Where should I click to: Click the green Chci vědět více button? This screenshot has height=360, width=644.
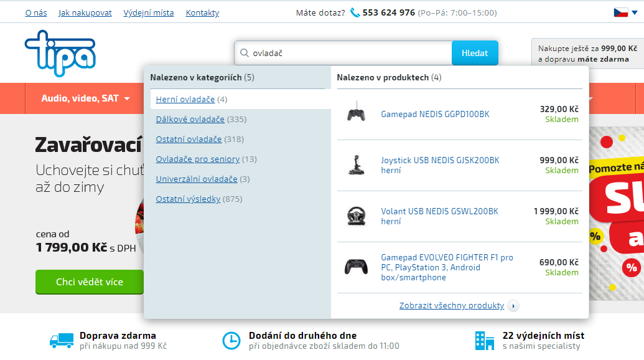click(x=90, y=282)
